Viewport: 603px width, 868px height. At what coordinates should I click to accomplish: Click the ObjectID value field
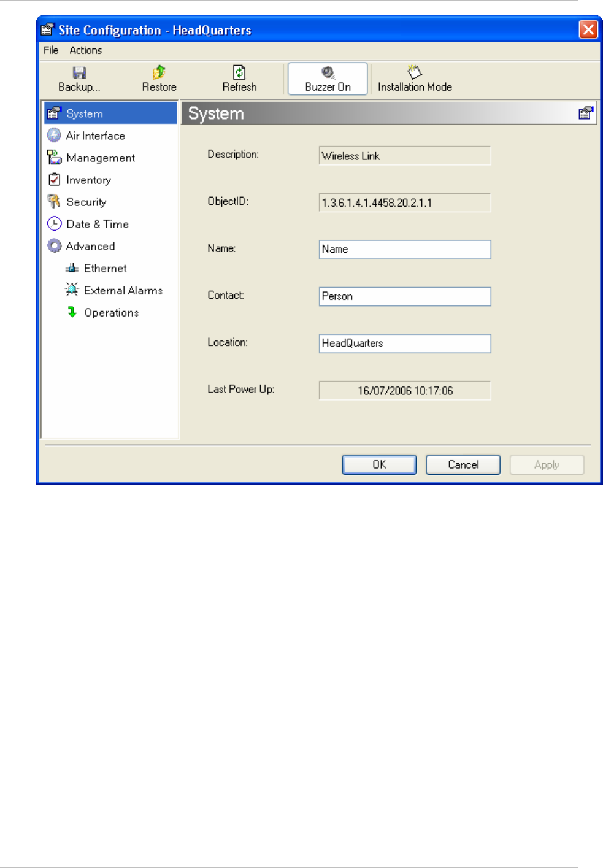[405, 202]
